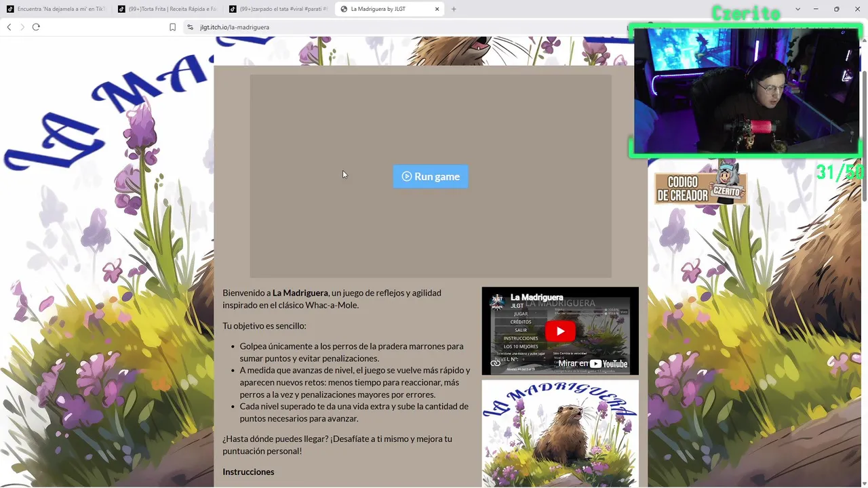Open JLGT channel avatar in video

tap(497, 300)
